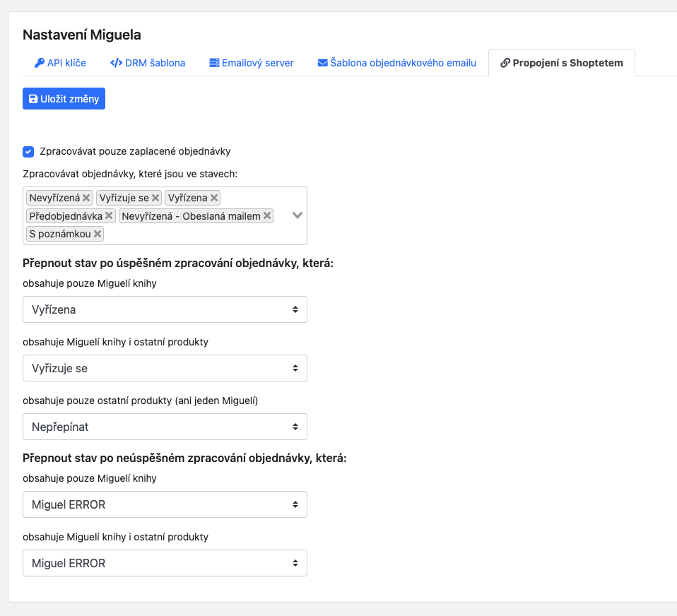The image size is (677, 616).
Task: Click the key icon beside API klíče
Action: pyautogui.click(x=40, y=63)
